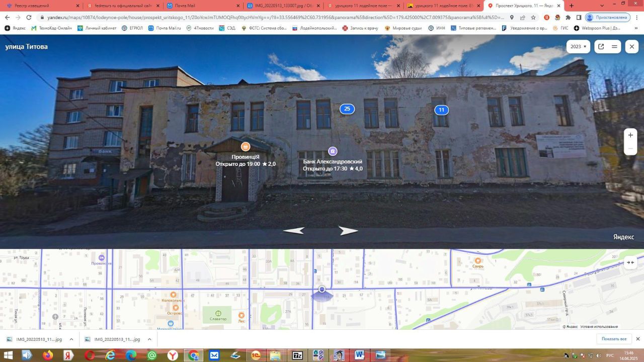Zoom in the panorama with plus button
Screen dimensions: 644x362
pos(630,135)
